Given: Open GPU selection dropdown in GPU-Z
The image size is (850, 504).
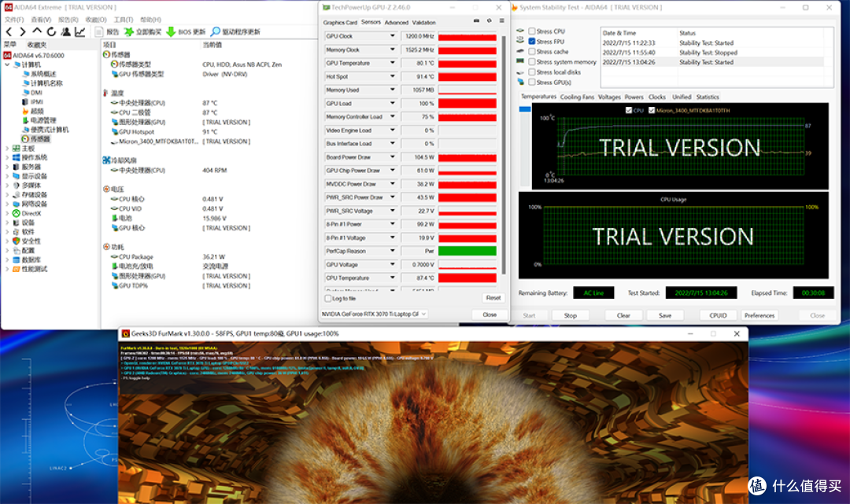Looking at the screenshot, I should coord(374,314).
